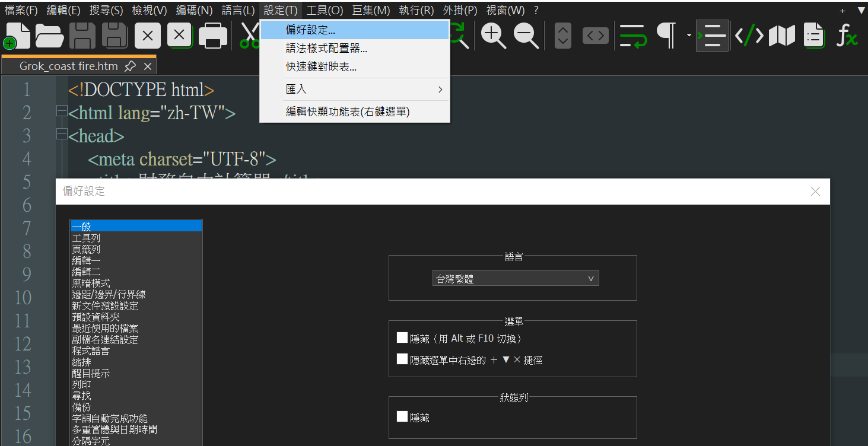Select 頁籤列 in preferences list
This screenshot has width=868, height=446.
tap(136, 249)
